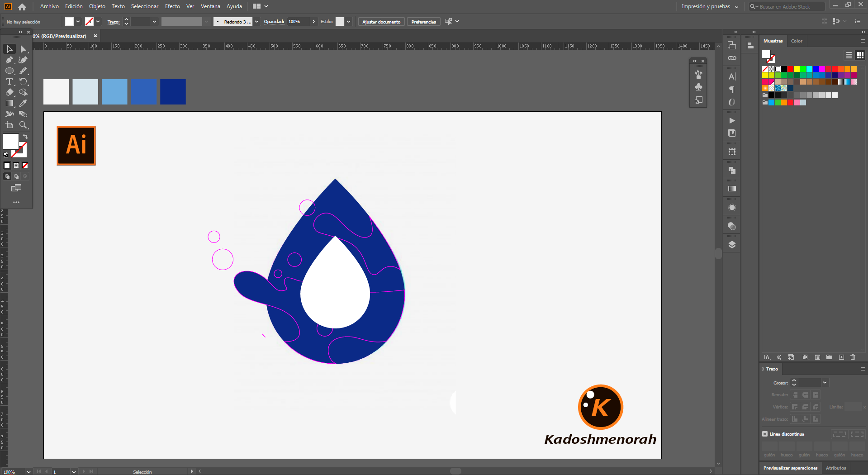868x475 pixels.
Task: Select the Rotate tool
Action: coord(23,81)
